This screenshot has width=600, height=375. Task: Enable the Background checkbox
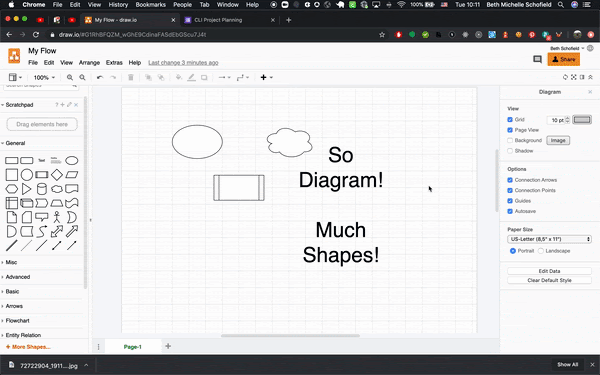tap(510, 140)
